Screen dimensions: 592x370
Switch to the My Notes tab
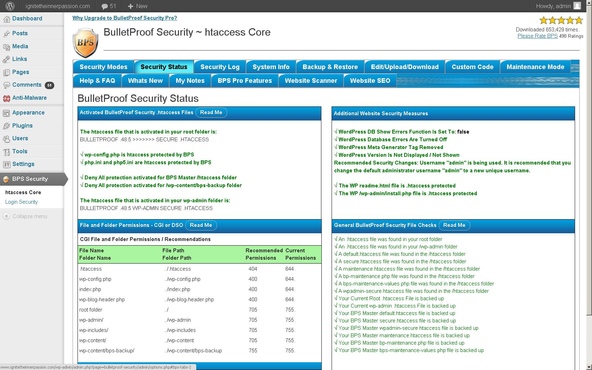(190, 80)
